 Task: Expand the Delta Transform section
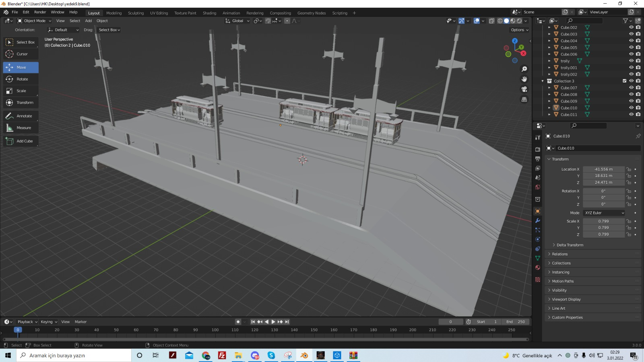tap(570, 245)
